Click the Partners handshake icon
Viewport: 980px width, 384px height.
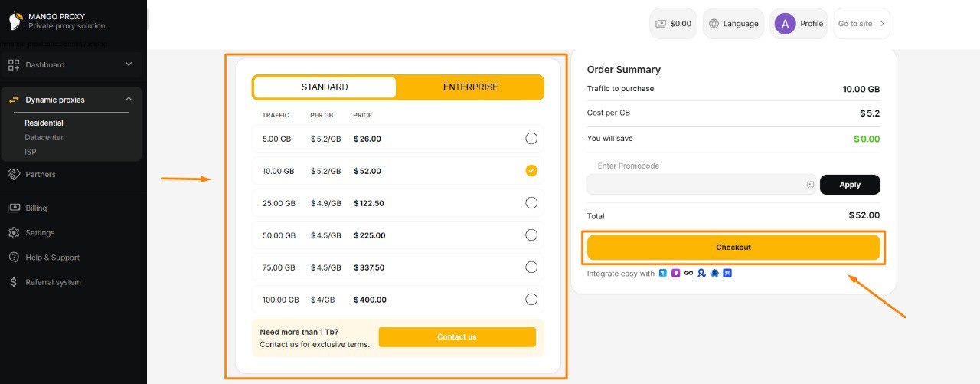pos(13,174)
